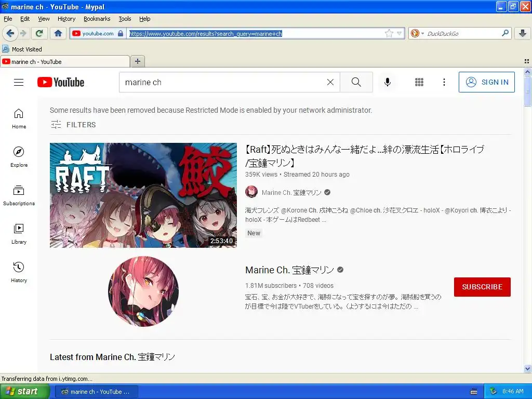This screenshot has height=399, width=532.
Task: Click the browser URL address field
Action: (x=255, y=33)
